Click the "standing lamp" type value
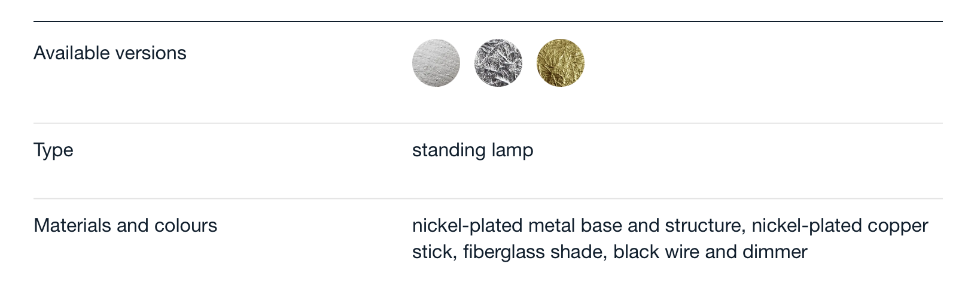Image resolution: width=980 pixels, height=297 pixels. [x=473, y=150]
